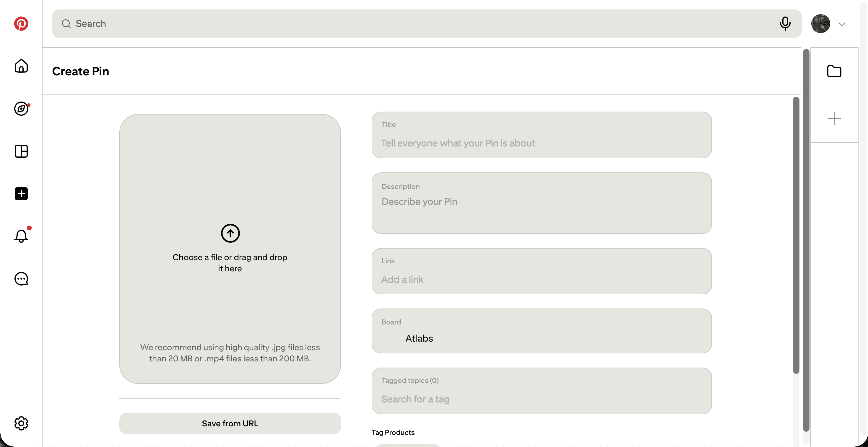Expand the account chevron menu
This screenshot has height=447, width=868.
click(842, 24)
